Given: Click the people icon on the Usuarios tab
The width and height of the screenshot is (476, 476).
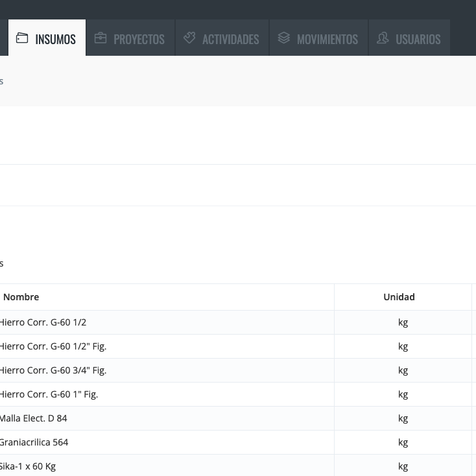Looking at the screenshot, I should [x=383, y=38].
